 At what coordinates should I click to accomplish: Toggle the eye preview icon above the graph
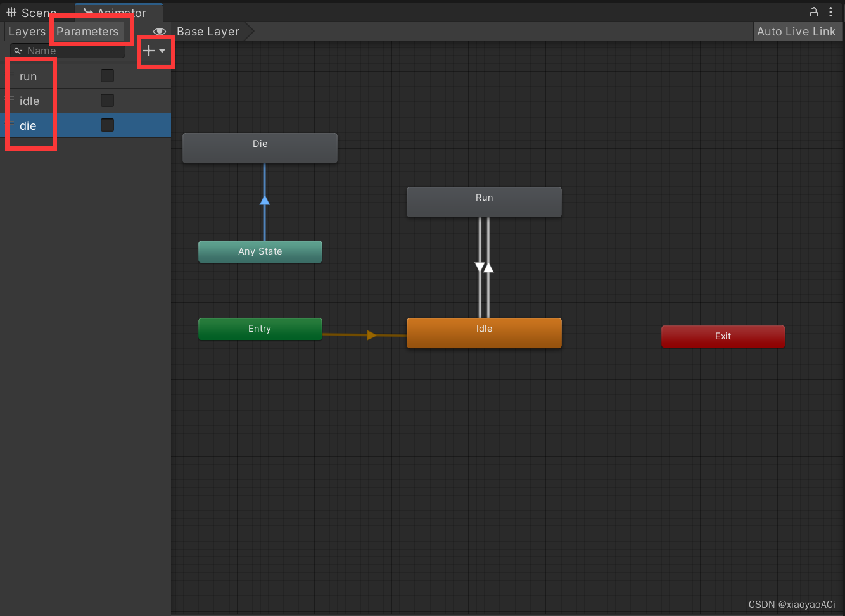pyautogui.click(x=160, y=31)
